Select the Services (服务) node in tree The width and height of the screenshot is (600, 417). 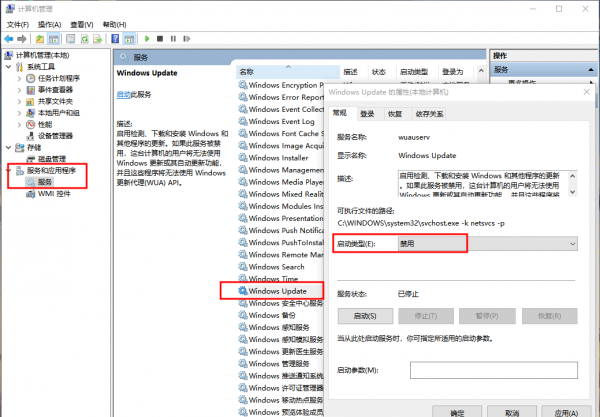click(x=45, y=181)
